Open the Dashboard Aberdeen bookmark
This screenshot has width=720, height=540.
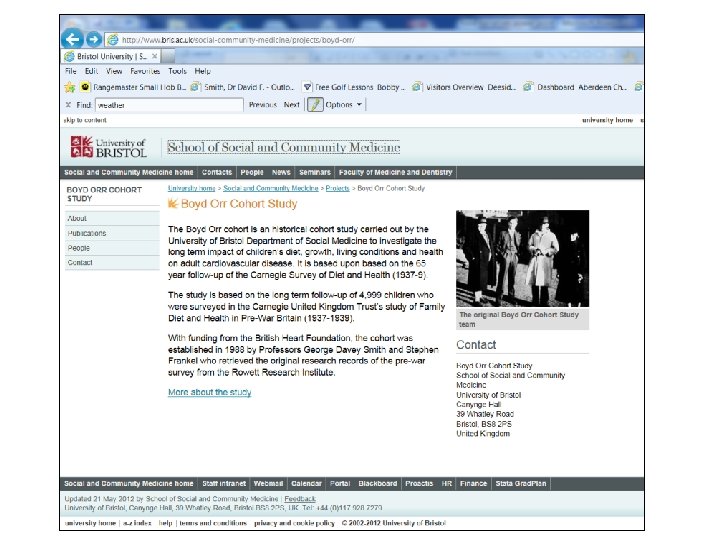[575, 87]
